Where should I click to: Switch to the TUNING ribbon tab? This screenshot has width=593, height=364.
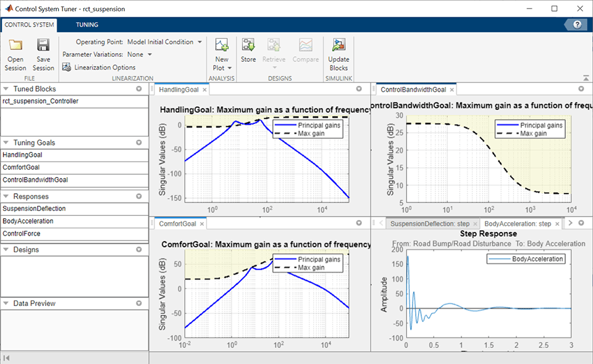click(87, 25)
